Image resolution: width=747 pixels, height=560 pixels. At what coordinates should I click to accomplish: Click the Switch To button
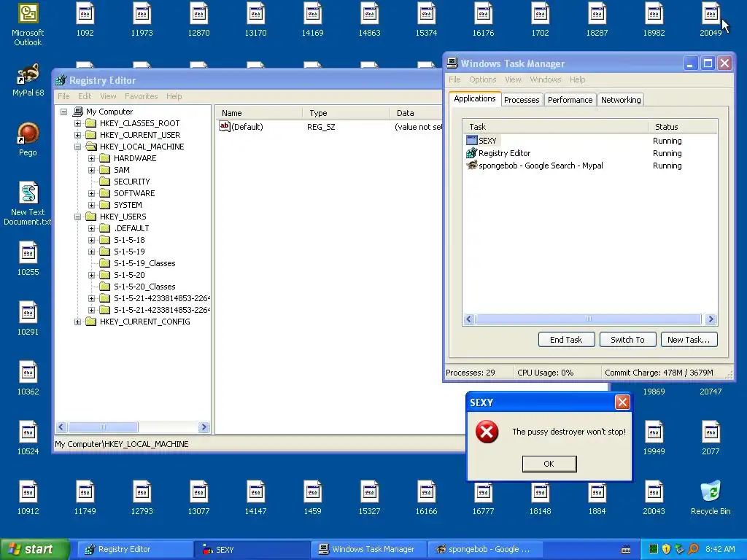coord(627,340)
